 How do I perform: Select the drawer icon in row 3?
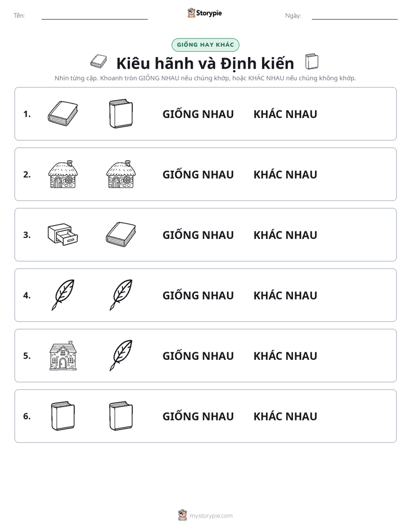63,234
